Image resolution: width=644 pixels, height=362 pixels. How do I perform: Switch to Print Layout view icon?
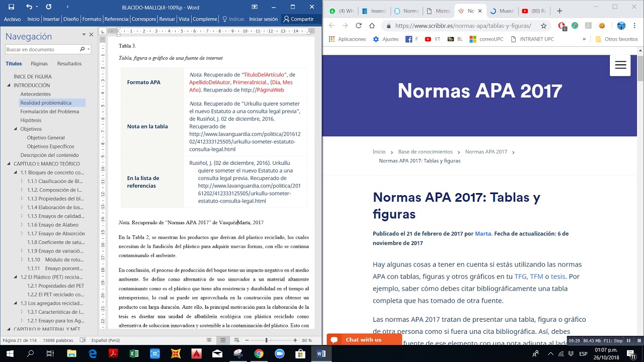coord(223,340)
